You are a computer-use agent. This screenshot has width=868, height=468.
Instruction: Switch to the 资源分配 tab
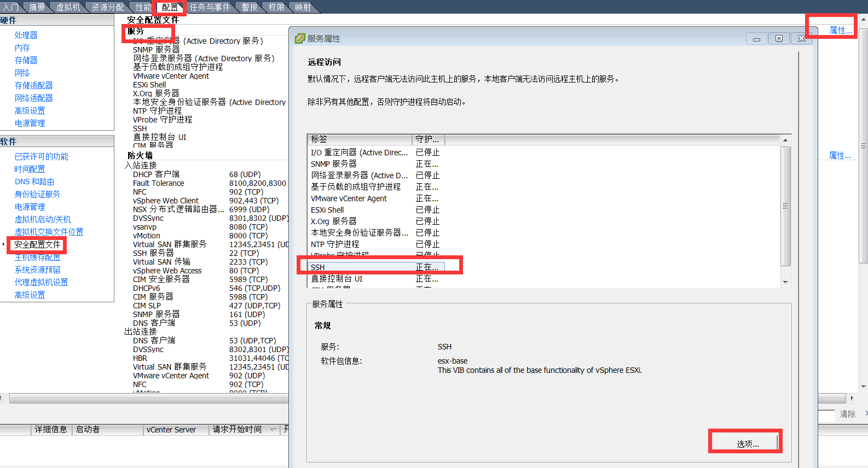[108, 7]
